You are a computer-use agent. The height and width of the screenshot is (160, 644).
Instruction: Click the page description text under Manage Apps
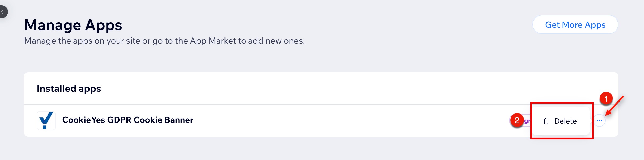tap(164, 41)
